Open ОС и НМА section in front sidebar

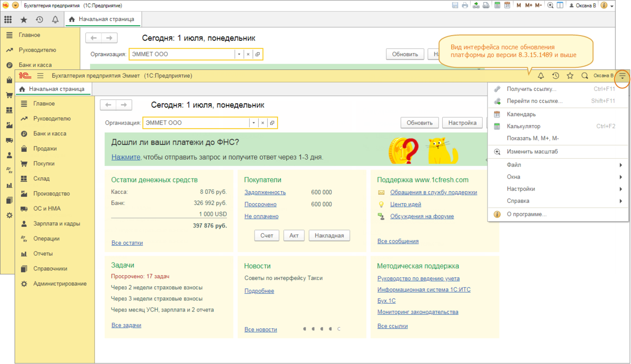(47, 209)
